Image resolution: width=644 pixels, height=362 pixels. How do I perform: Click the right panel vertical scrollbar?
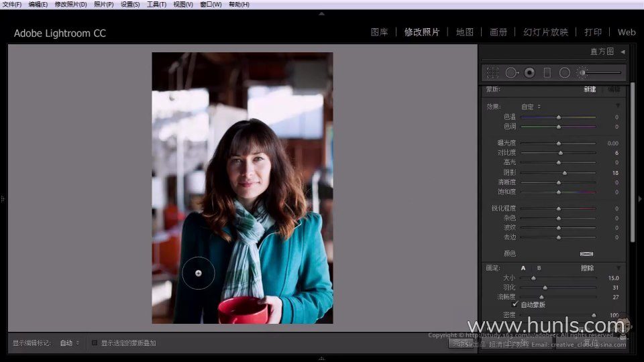pyautogui.click(x=632, y=162)
